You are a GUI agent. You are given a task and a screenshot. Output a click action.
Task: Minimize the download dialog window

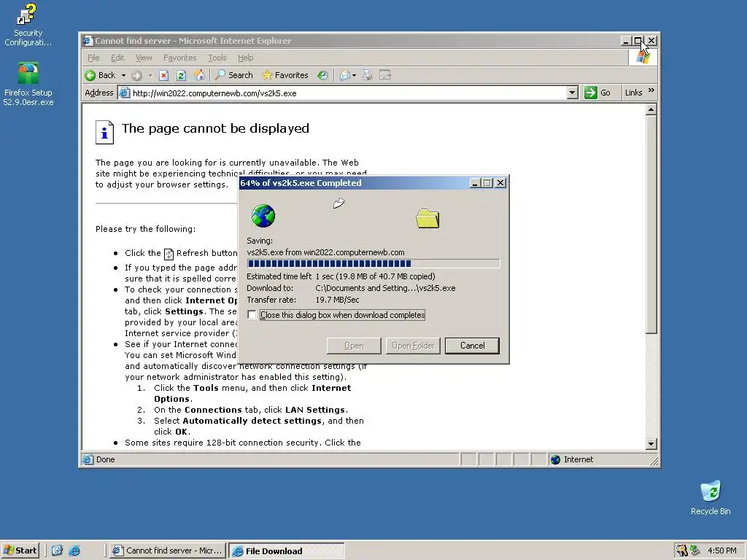click(x=475, y=183)
